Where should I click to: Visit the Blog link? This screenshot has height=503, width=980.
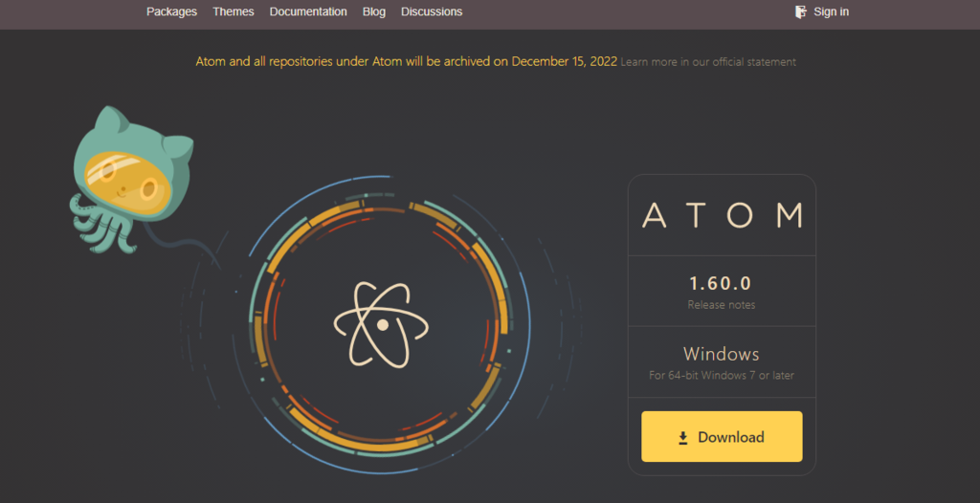click(x=374, y=11)
